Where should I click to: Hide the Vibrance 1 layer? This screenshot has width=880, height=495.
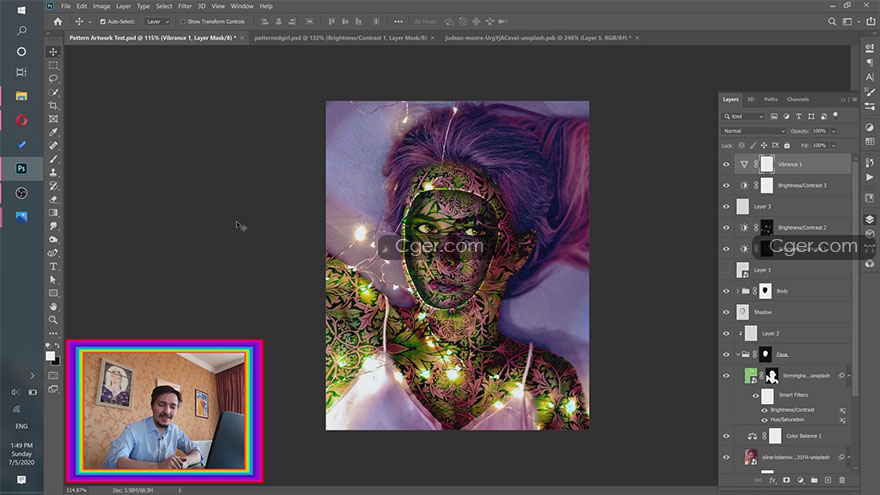(726, 164)
